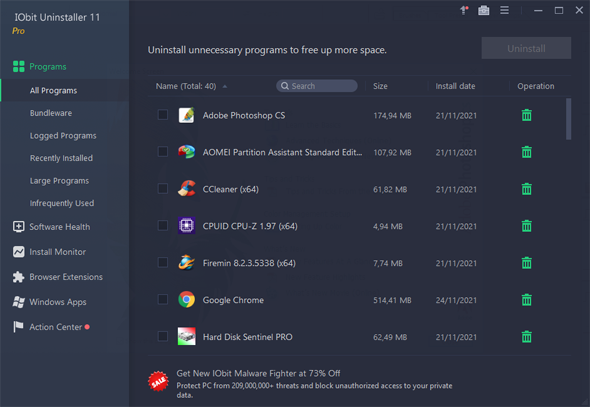590x407 pixels.
Task: Select the Google Chrome program name
Action: tap(233, 300)
